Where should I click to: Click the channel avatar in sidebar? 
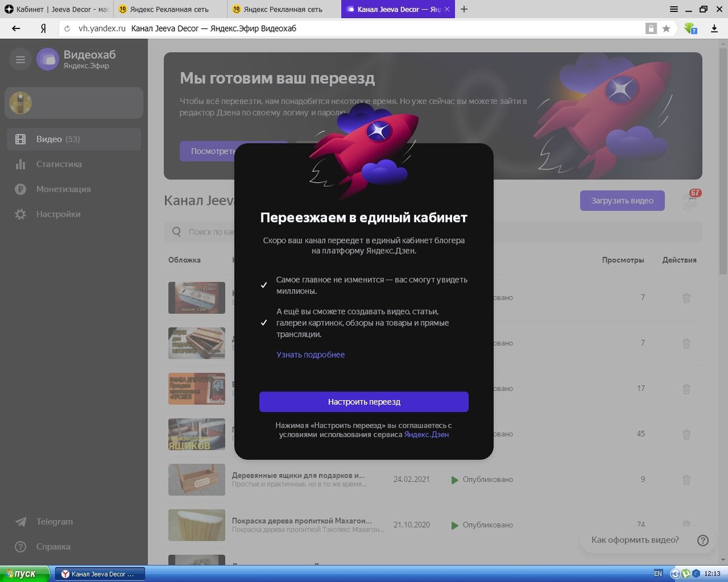click(21, 103)
